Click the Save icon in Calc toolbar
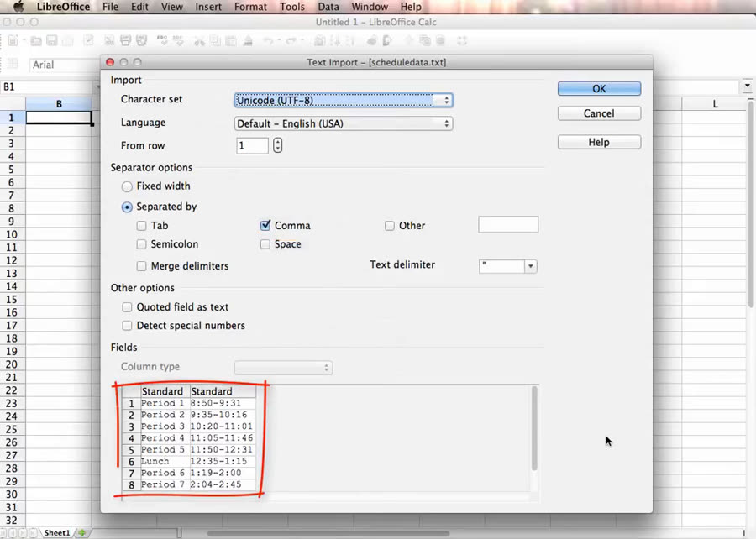Screen dimensions: 756x539 pos(51,41)
